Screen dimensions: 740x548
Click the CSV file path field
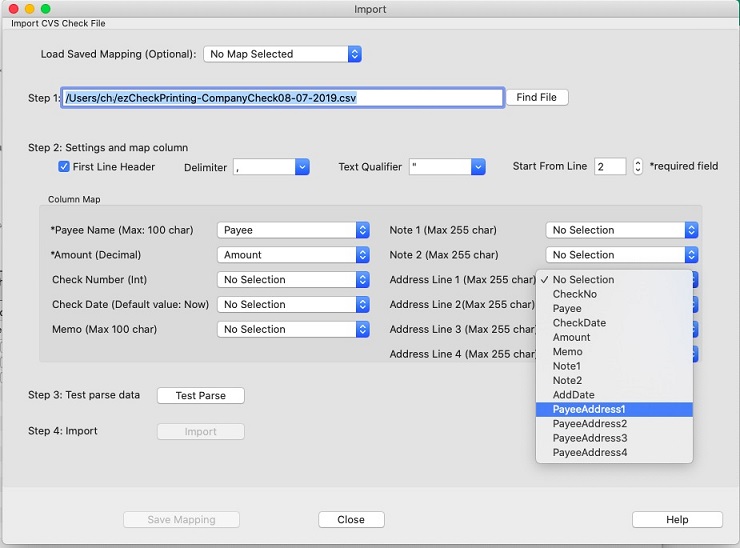(x=281, y=98)
